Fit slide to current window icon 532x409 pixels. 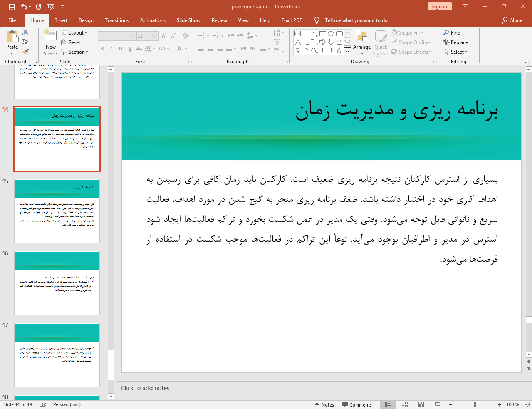tap(527, 404)
